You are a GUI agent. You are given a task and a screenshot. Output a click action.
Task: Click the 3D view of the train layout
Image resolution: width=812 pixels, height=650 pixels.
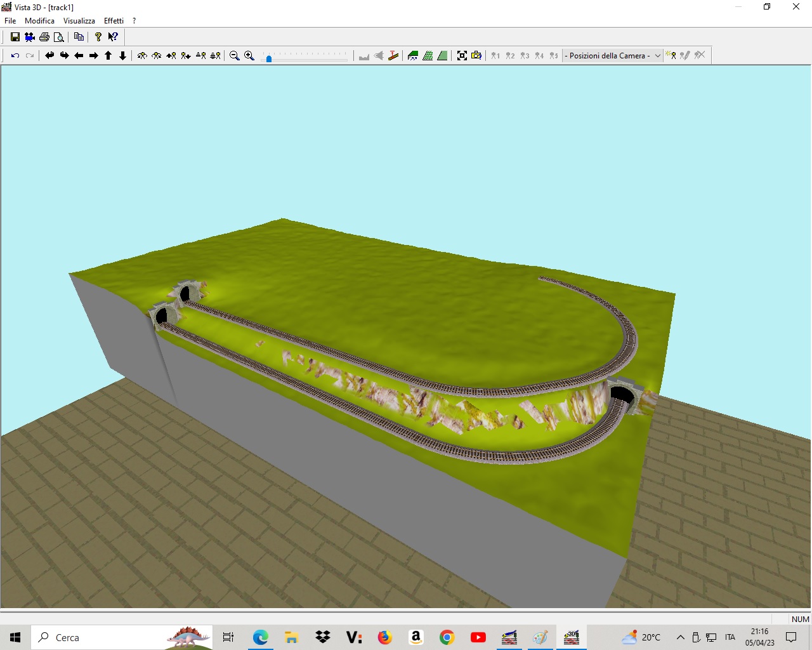(x=406, y=336)
